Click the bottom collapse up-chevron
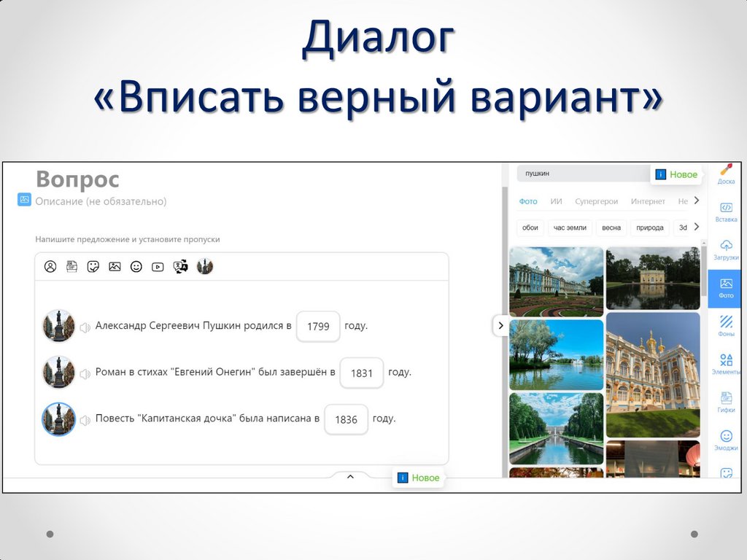Screen dimensions: 747x560 350,477
